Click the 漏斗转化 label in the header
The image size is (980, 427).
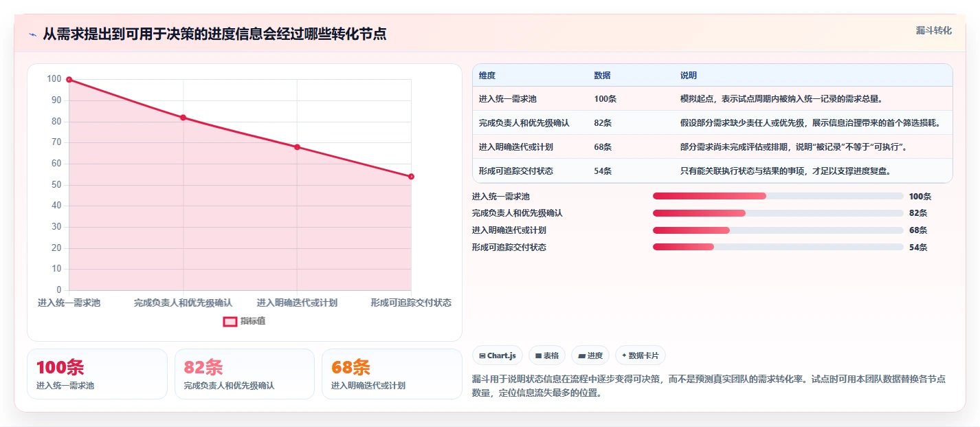click(x=934, y=30)
